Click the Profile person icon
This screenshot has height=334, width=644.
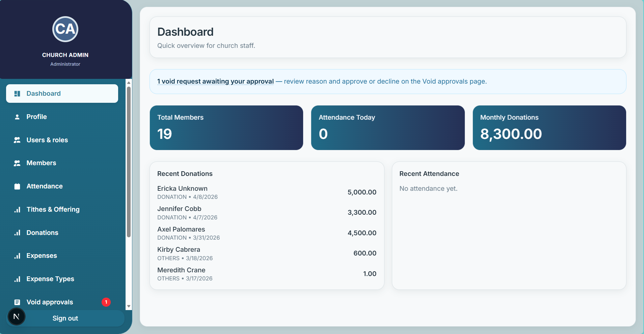click(17, 117)
